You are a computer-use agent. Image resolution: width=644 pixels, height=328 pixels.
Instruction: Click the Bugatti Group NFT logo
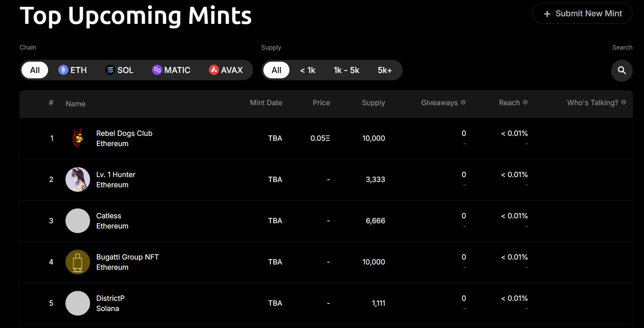[78, 262]
